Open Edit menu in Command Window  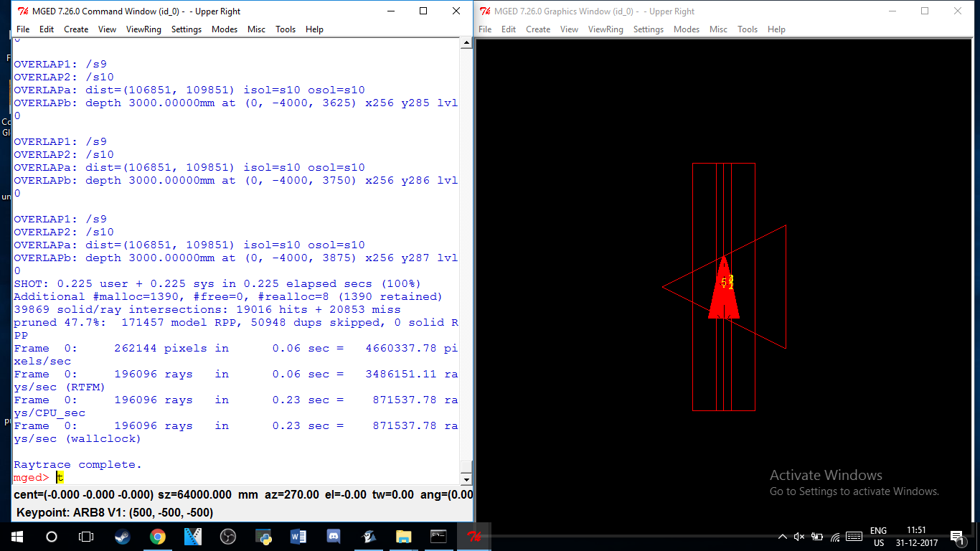[47, 29]
